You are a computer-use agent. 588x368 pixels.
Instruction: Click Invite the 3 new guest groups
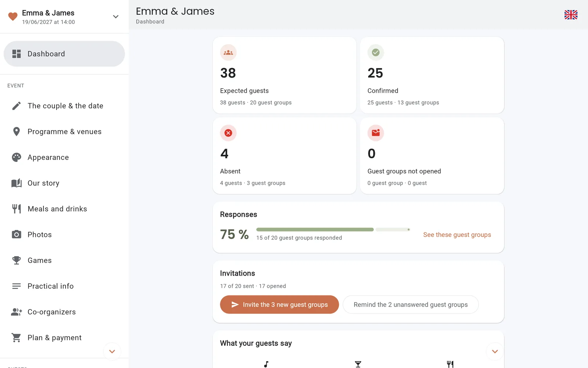point(279,305)
